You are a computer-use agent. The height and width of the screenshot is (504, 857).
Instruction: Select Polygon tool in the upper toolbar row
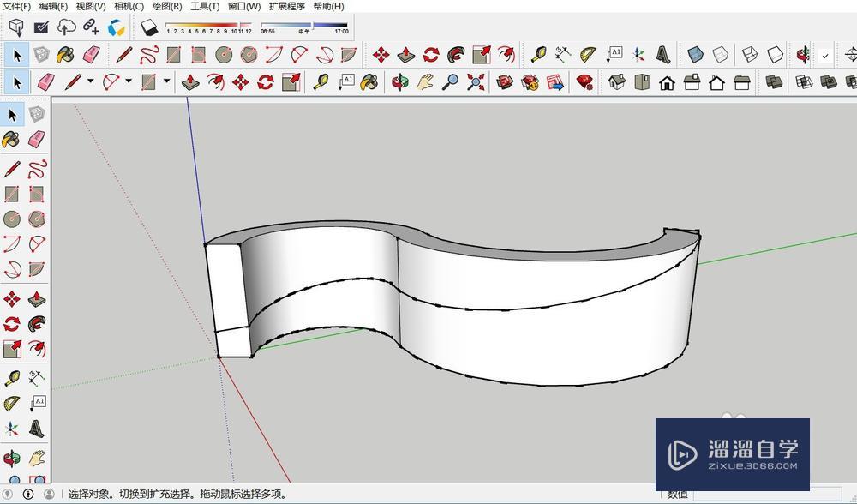coord(249,55)
